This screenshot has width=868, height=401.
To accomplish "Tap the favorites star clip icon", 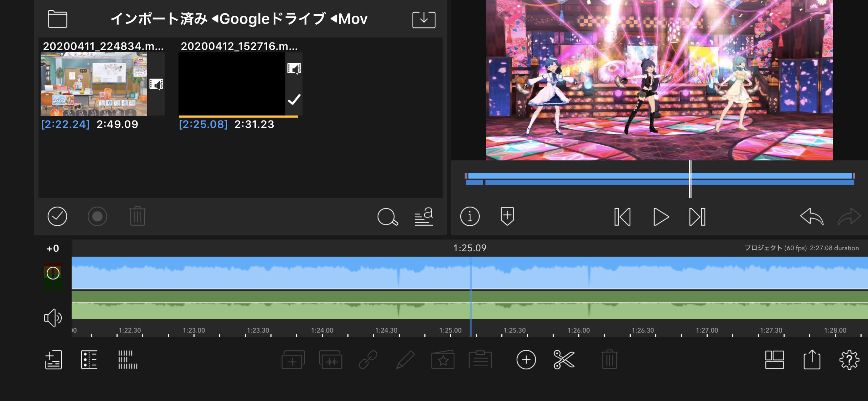I will [x=443, y=360].
